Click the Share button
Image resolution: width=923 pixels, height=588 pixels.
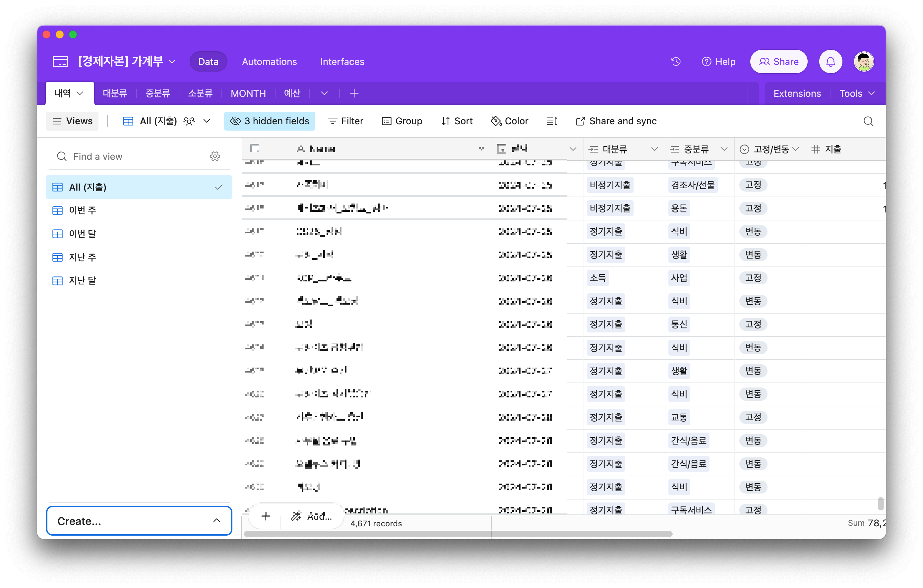click(x=778, y=61)
